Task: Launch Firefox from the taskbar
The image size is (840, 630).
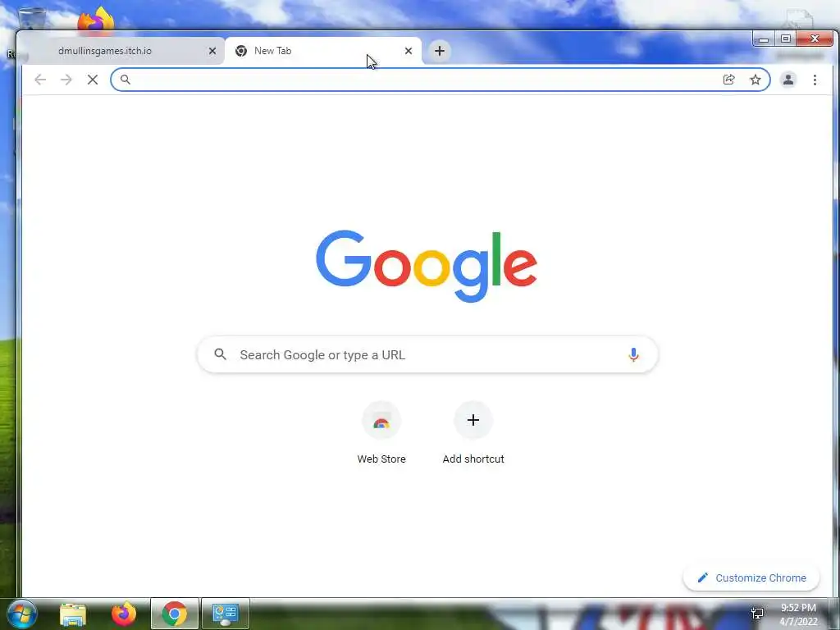Action: [124, 614]
